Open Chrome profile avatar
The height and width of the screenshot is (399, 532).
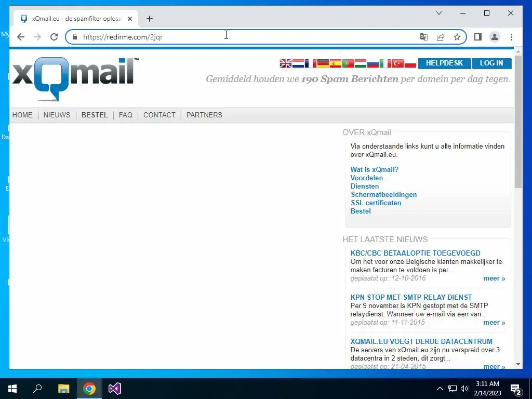click(495, 37)
